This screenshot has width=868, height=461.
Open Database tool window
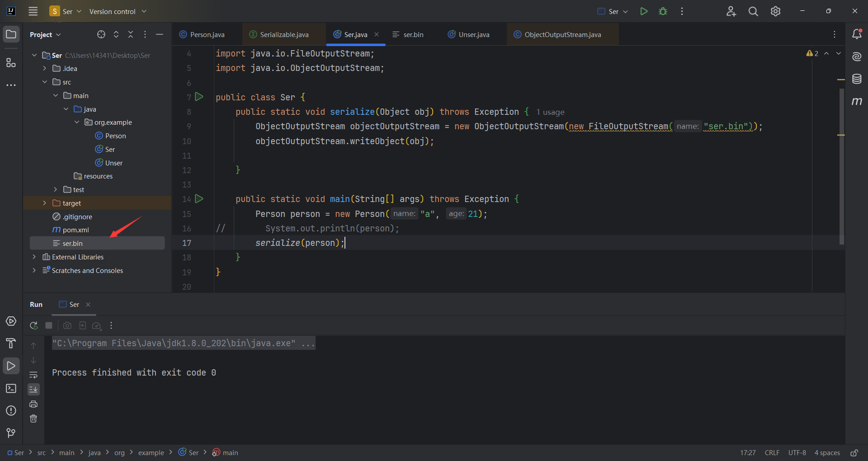tap(857, 79)
